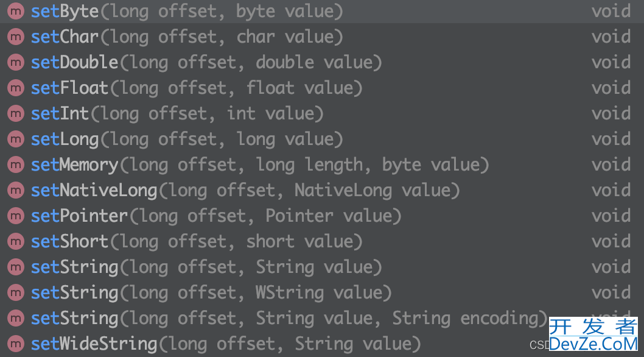Click the method icon beside setPointer
644x357 pixels.
(x=16, y=216)
